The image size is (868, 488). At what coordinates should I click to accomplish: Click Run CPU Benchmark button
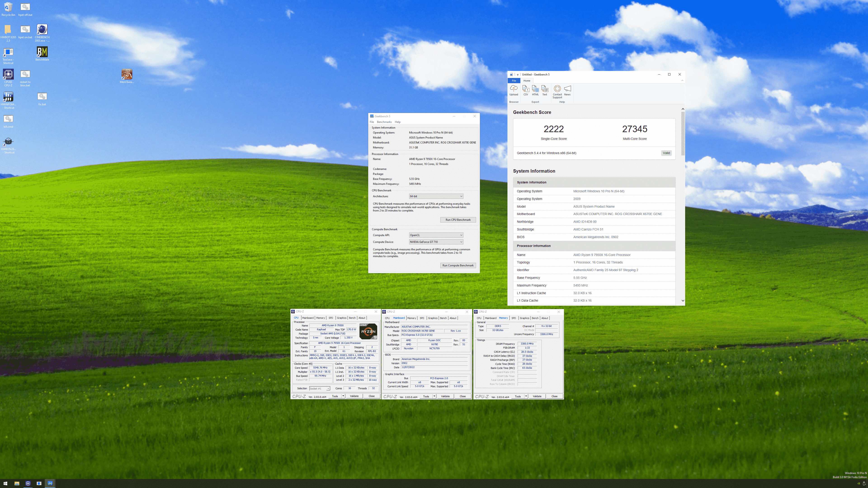click(x=458, y=220)
